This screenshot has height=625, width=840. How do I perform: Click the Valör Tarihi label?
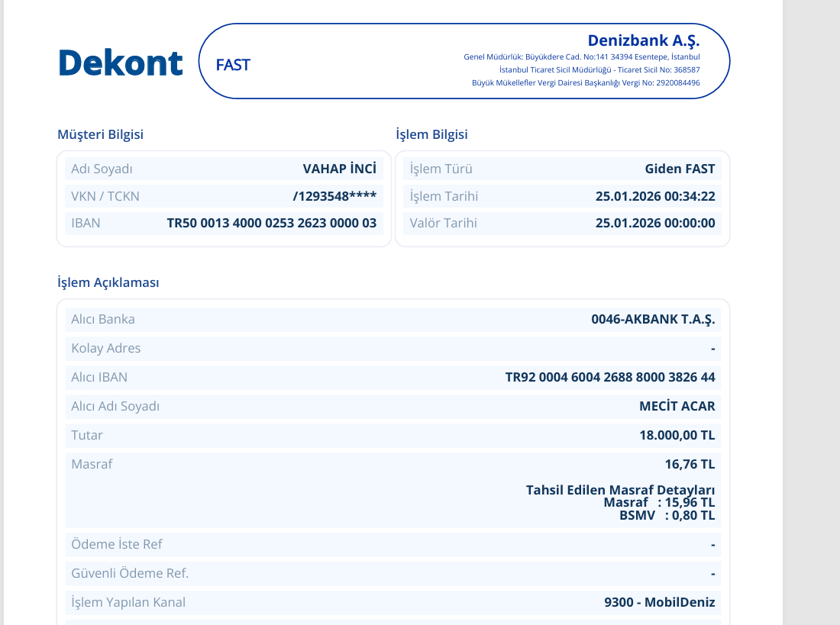443,223
